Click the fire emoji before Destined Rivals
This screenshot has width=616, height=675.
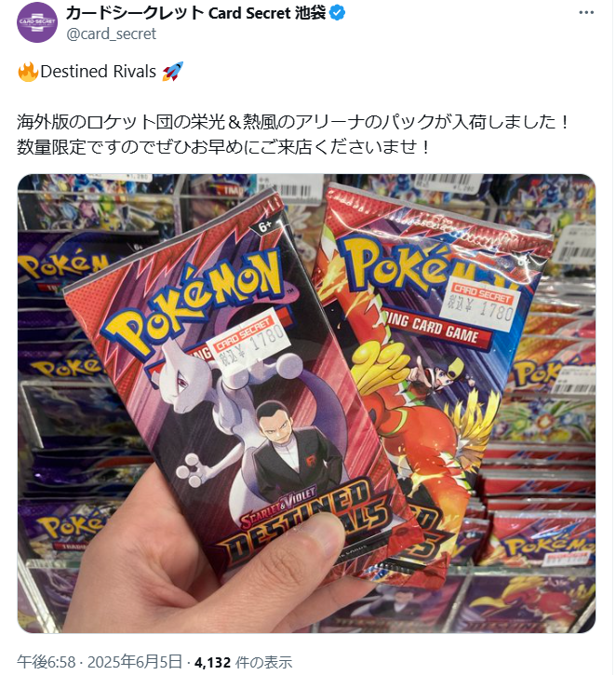[28, 72]
